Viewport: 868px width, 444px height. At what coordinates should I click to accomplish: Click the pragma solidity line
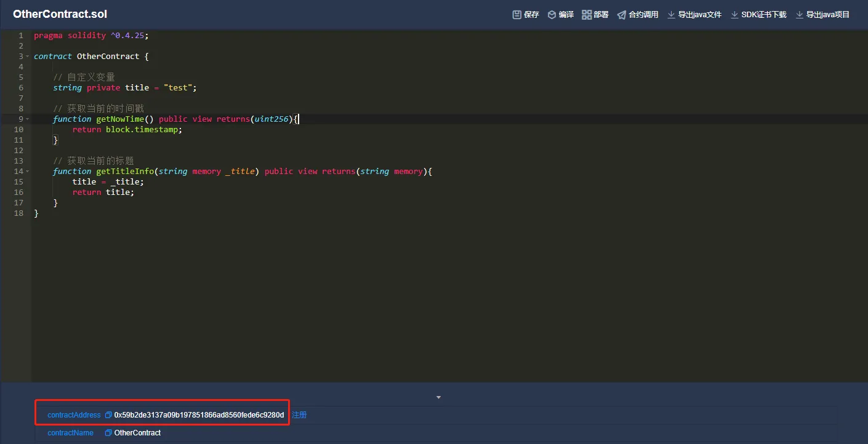pyautogui.click(x=91, y=36)
